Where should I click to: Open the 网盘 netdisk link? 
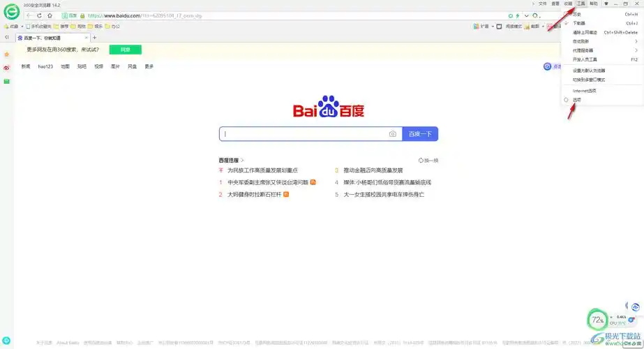[133, 66]
